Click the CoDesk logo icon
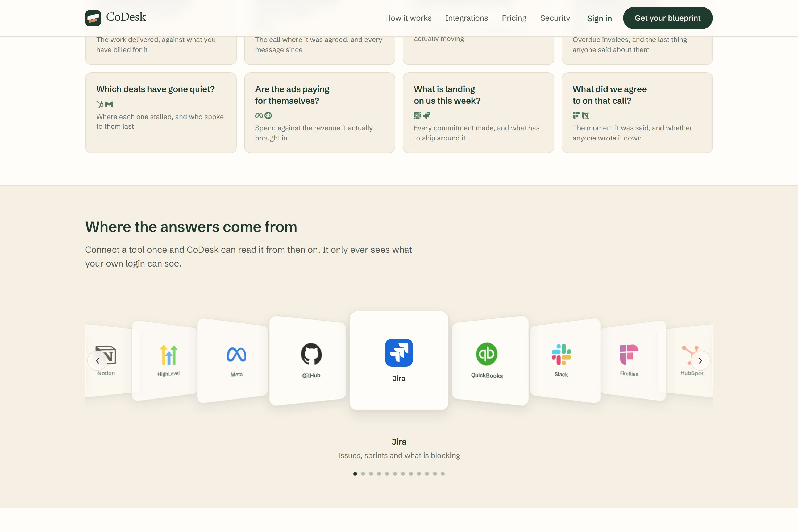The width and height of the screenshot is (798, 532). [x=93, y=18]
